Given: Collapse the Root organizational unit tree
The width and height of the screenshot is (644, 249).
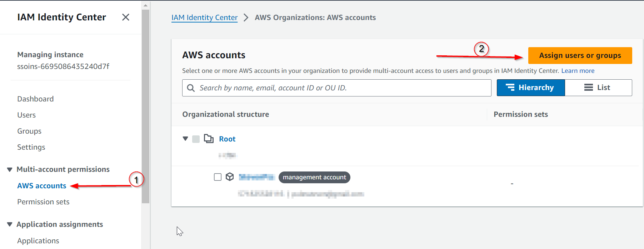Looking at the screenshot, I should click(x=185, y=139).
